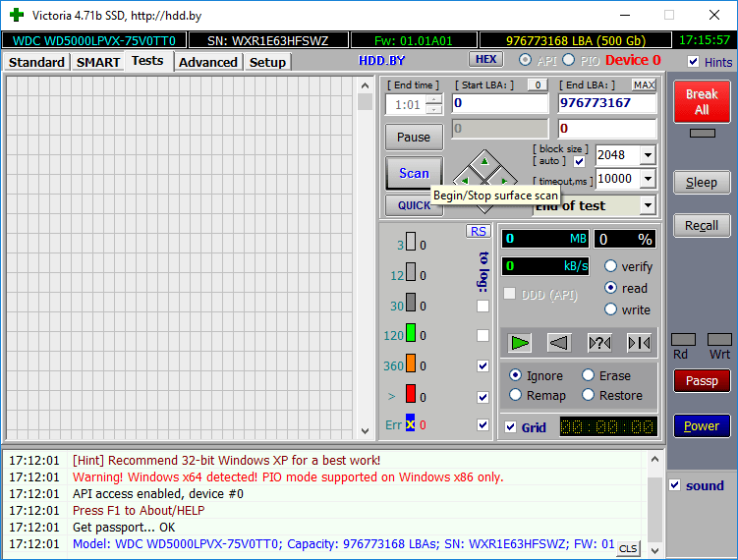Click the green 120 ms block indicator
738x560 pixels.
(x=411, y=333)
